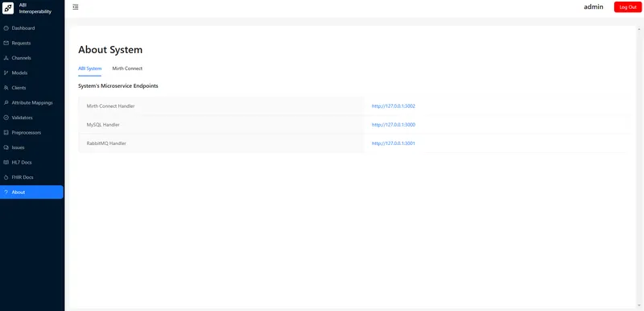644x311 pixels.
Task: Click the Clients people icon
Action: 6,88
